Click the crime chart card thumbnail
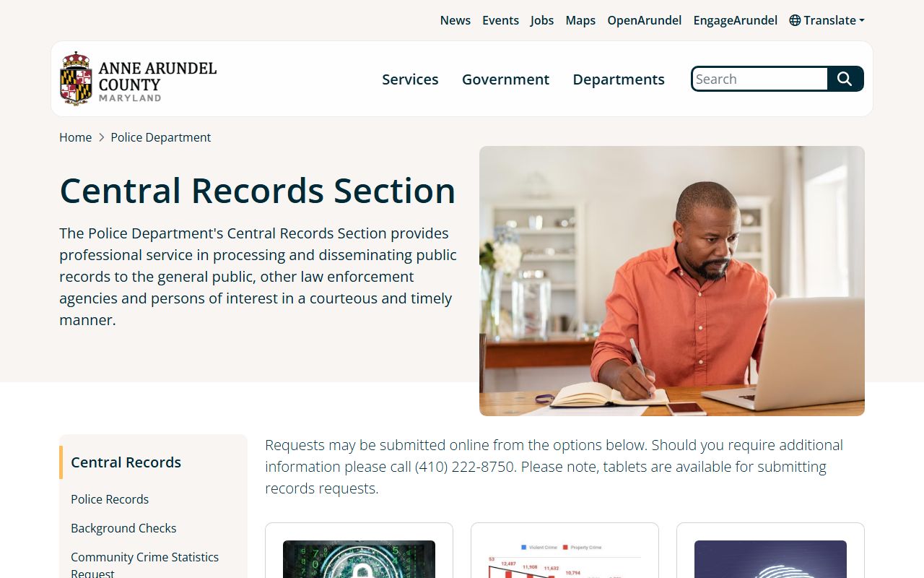Image resolution: width=924 pixels, height=578 pixels. (x=565, y=559)
